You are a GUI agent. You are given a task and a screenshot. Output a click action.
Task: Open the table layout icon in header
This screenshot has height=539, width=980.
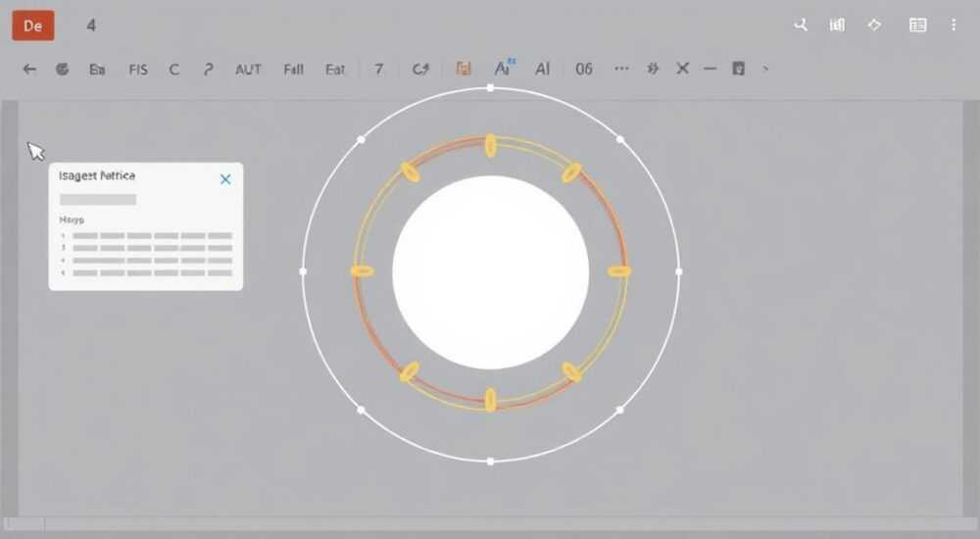tap(917, 25)
